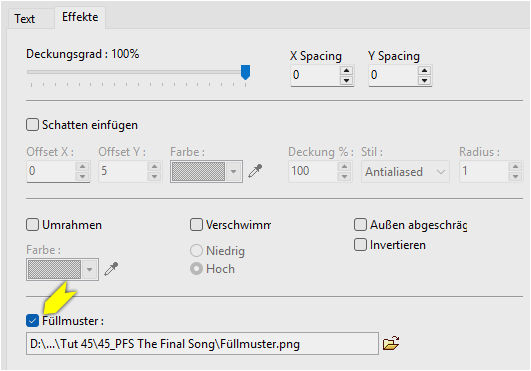Screen dimensions: 531x371
Task: Click the Füllmuster file path field
Action: click(202, 344)
